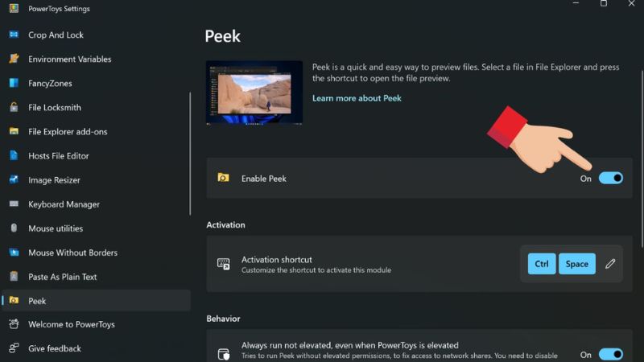Open Give feedback label
Screen dimensions: 644x362
tap(55, 348)
